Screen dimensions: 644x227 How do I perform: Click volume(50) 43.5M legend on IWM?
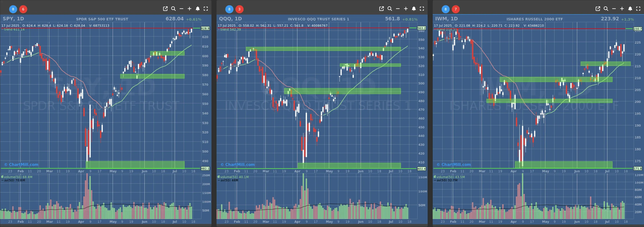click(449, 177)
